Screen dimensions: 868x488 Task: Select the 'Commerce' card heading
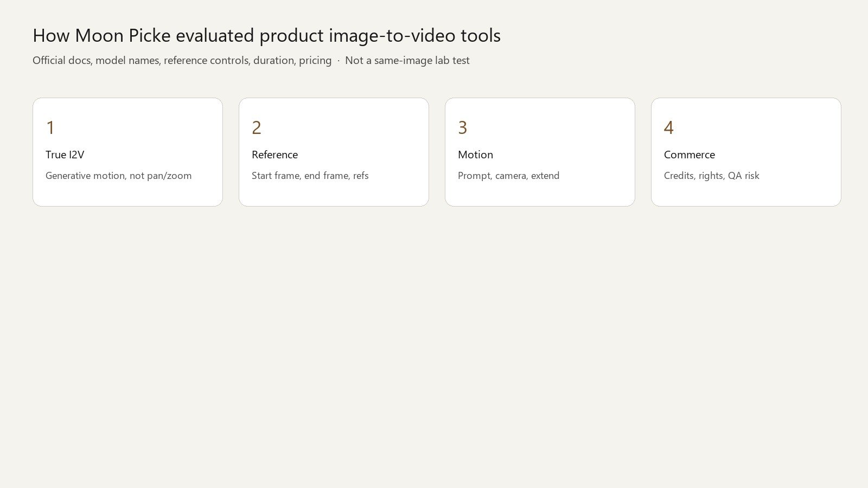[x=690, y=155]
